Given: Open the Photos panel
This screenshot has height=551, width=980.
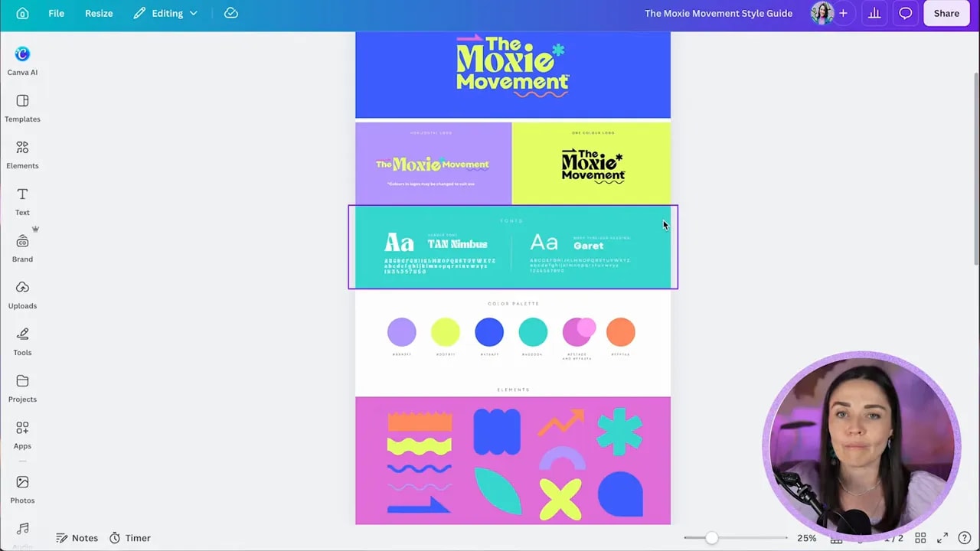Looking at the screenshot, I should (x=22, y=490).
